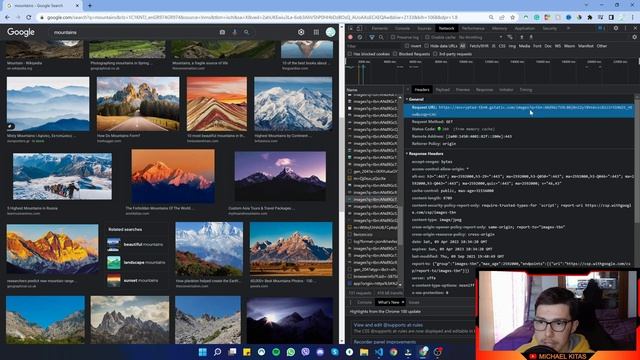640x360 pixels.
Task: Close the What's New drawer tab
Action: (403, 302)
